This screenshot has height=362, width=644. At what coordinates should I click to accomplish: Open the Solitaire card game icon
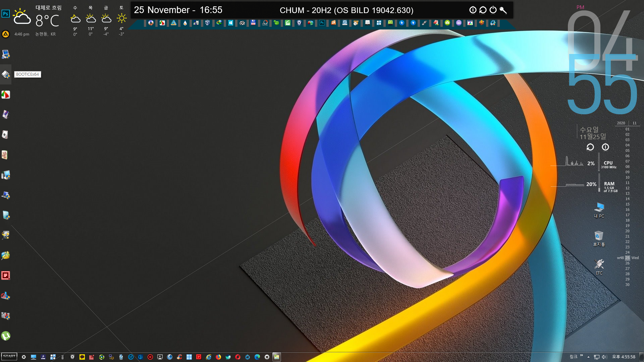[6, 135]
